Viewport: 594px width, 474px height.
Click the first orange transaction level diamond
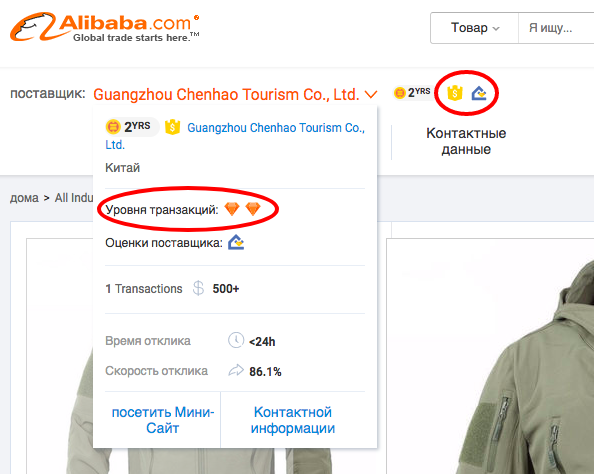point(232,208)
